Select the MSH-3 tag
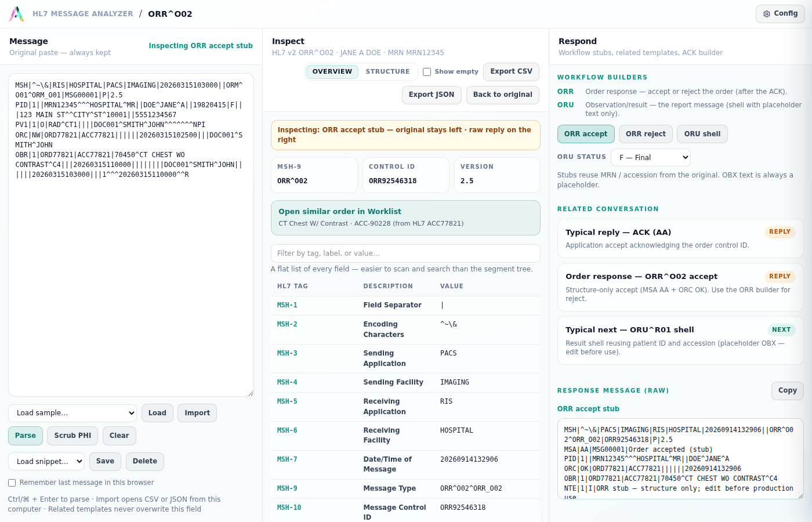 pos(287,353)
